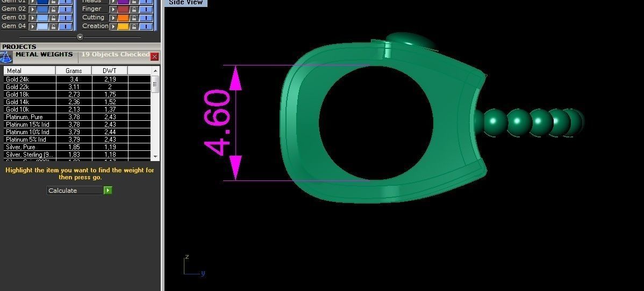
Task: Click the Metal Weights scale icon
Action: [x=6, y=57]
